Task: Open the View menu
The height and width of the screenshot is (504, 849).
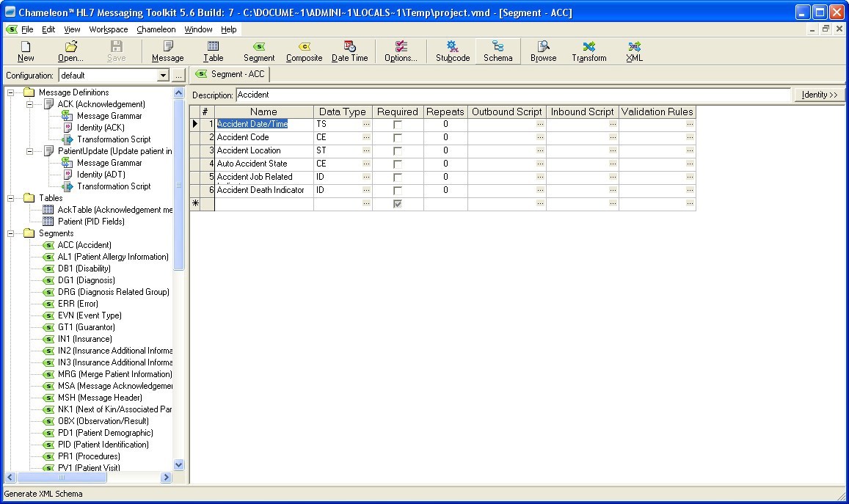Action: pyautogui.click(x=71, y=29)
